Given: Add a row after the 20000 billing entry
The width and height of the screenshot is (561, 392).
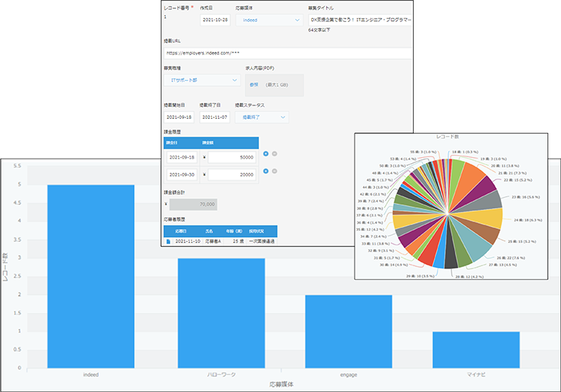Looking at the screenshot, I should [266, 171].
